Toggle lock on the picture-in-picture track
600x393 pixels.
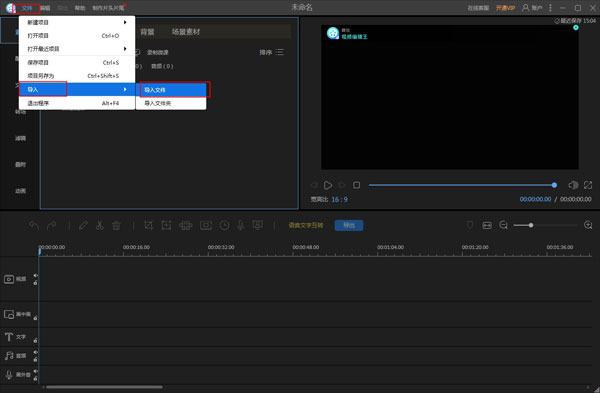[35, 318]
